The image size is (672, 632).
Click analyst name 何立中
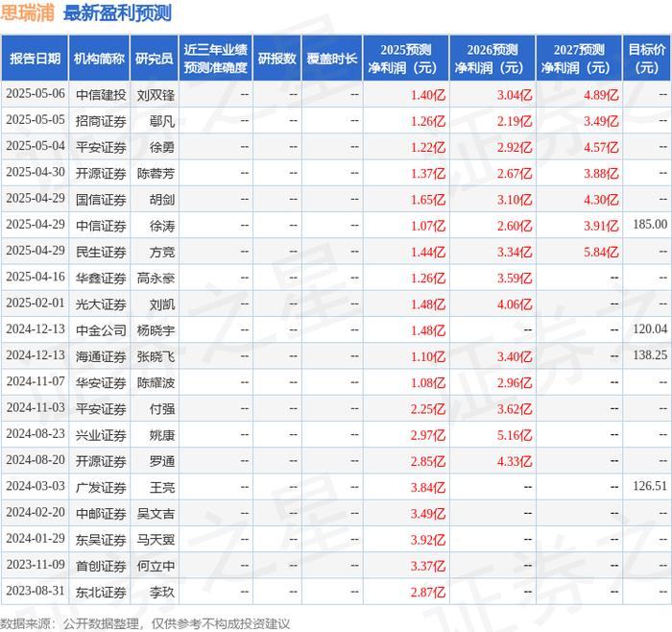156,566
